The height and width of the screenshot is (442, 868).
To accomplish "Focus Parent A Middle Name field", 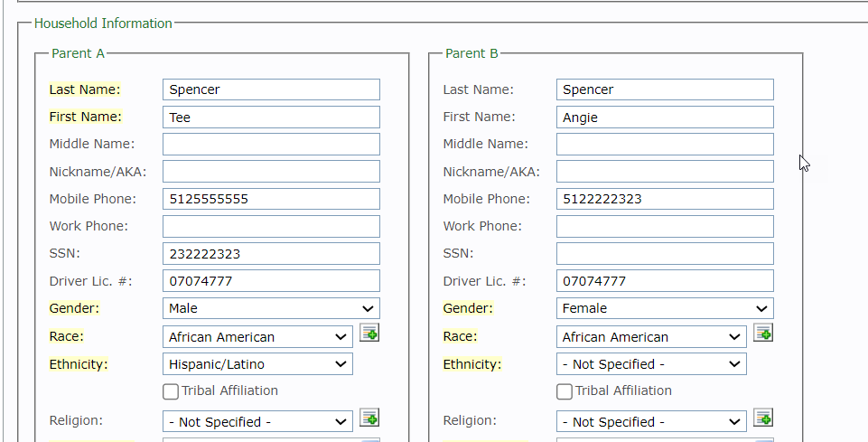I will pyautogui.click(x=271, y=145).
